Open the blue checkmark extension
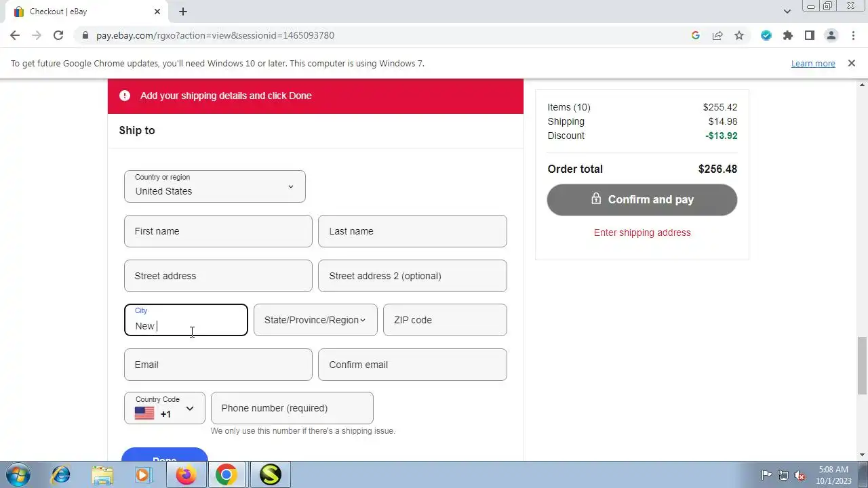 click(x=766, y=35)
